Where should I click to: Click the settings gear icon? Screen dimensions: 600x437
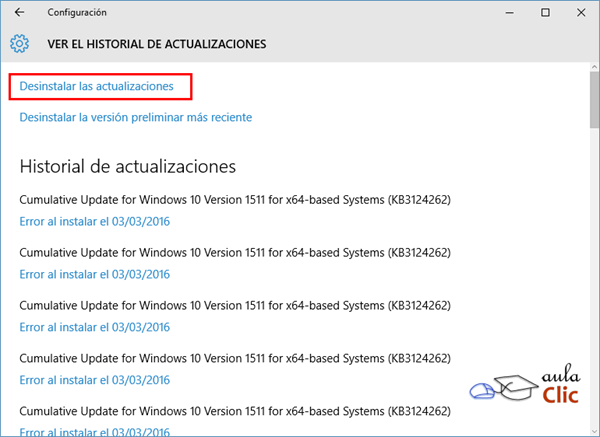[19, 45]
